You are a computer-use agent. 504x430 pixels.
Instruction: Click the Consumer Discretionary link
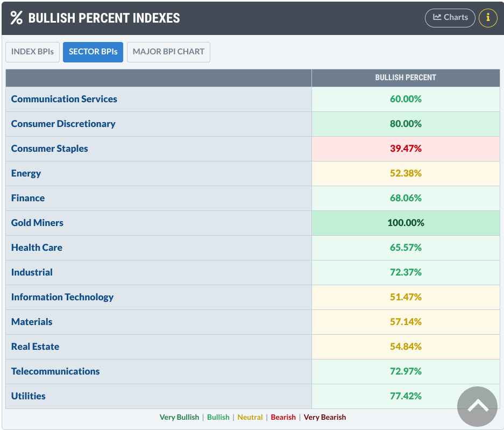click(63, 124)
